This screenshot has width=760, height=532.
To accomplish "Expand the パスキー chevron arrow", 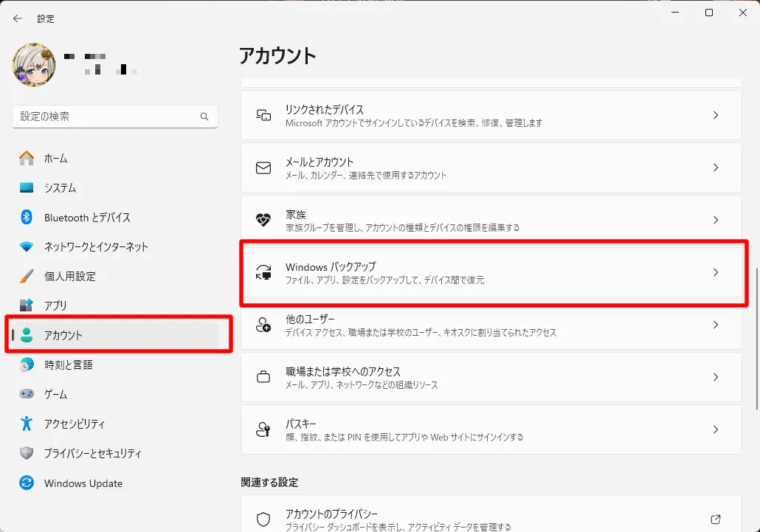I will pos(716,429).
